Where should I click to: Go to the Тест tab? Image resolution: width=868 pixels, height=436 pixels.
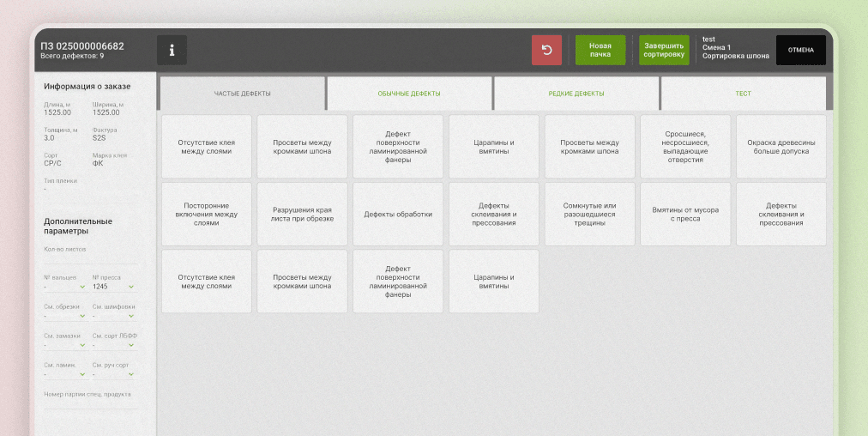tap(742, 94)
